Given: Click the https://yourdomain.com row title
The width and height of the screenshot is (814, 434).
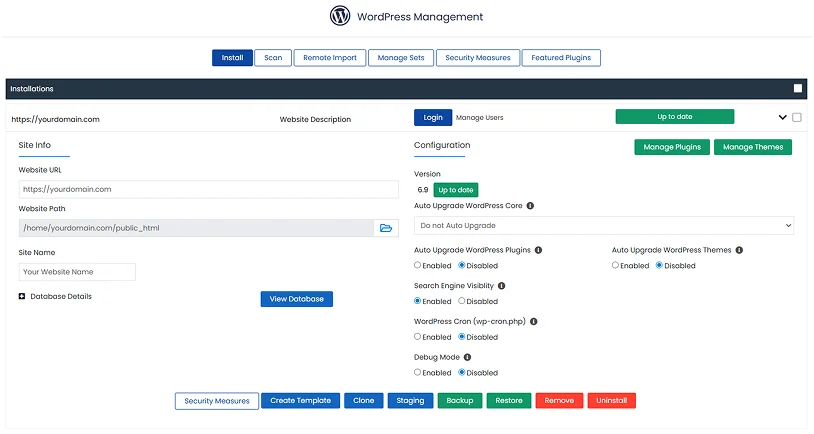Looking at the screenshot, I should [x=56, y=119].
